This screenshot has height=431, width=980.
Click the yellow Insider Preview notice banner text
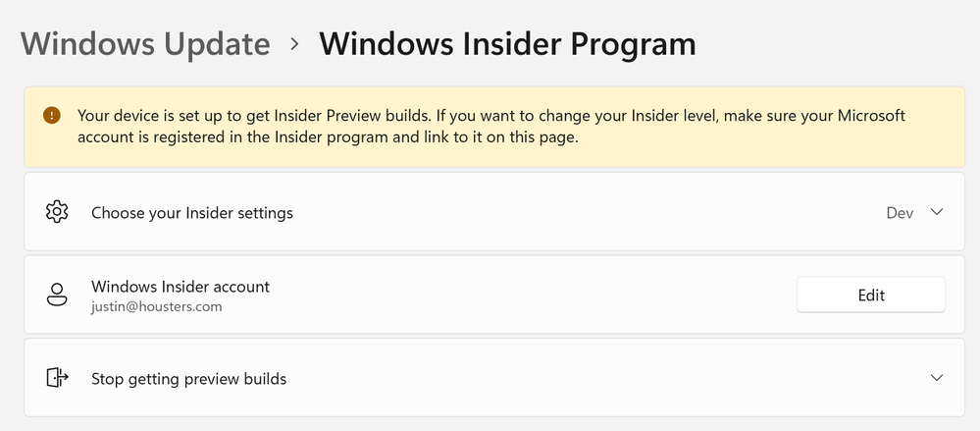point(490,116)
